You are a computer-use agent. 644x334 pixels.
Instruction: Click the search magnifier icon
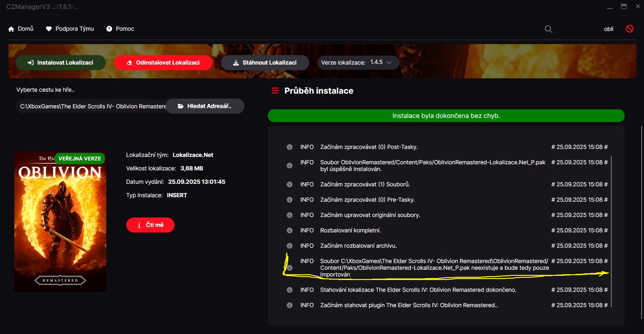[548, 29]
